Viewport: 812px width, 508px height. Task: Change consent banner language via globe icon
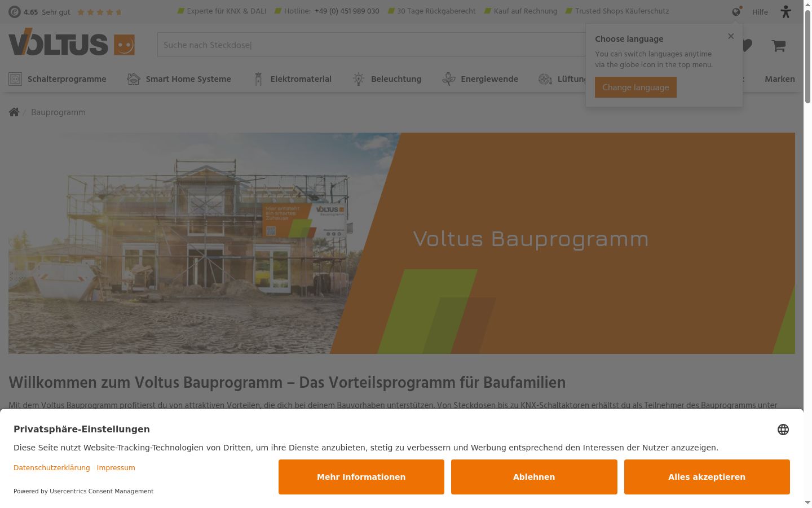(x=783, y=430)
